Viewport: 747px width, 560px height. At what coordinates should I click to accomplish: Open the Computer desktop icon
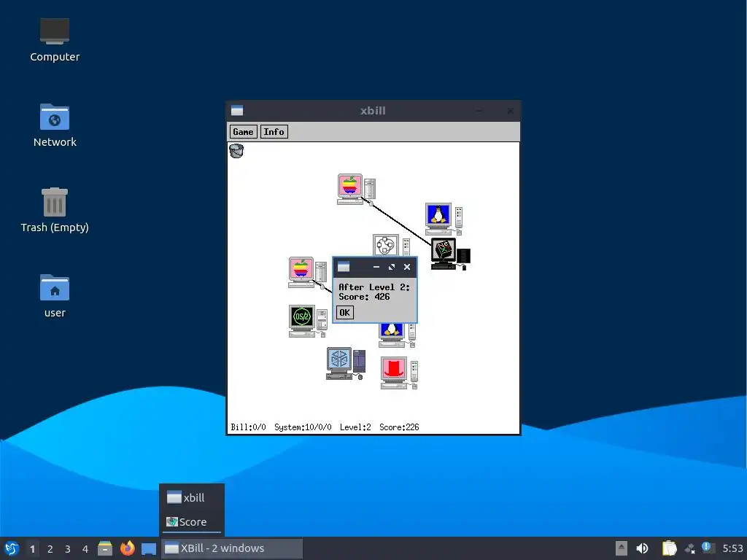[55, 40]
